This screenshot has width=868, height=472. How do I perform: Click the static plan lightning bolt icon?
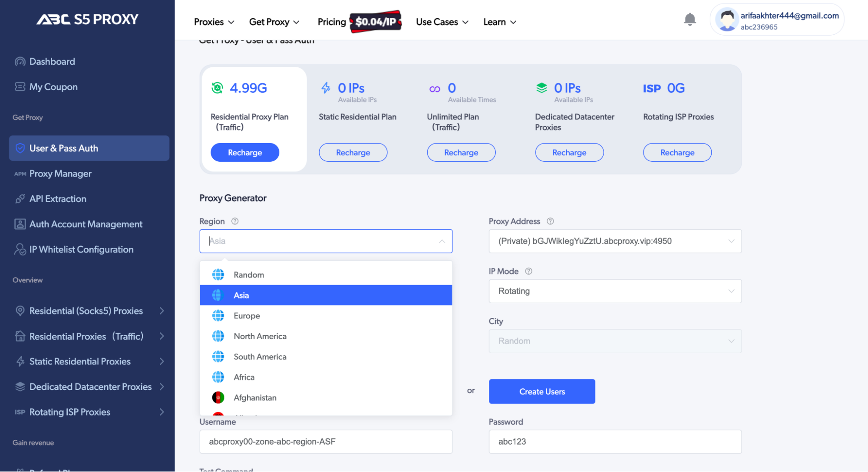(326, 88)
